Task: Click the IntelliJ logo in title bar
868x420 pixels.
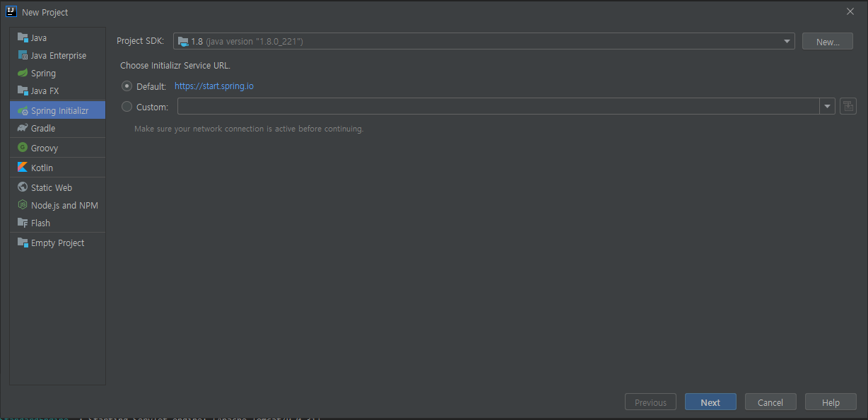Action: 11,11
